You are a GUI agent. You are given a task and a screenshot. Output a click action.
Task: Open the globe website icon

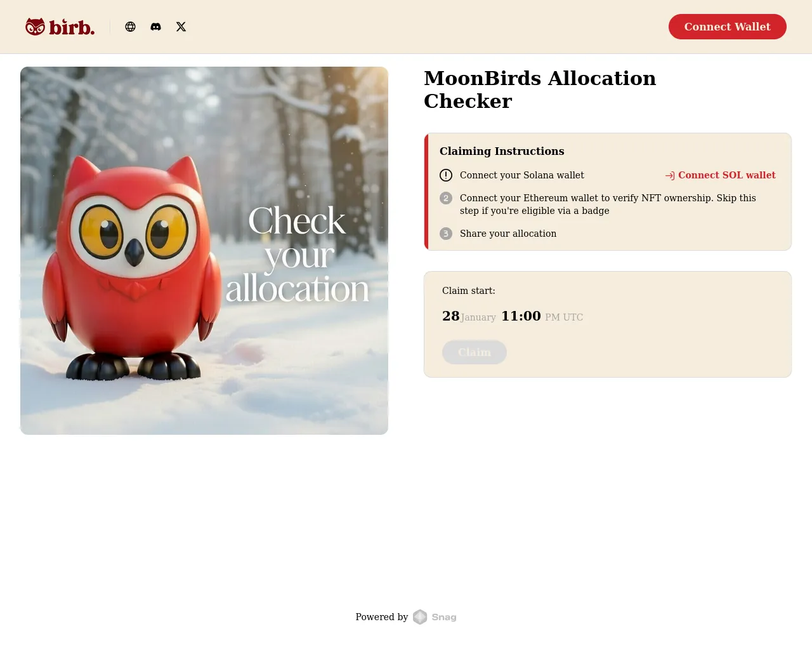130,27
